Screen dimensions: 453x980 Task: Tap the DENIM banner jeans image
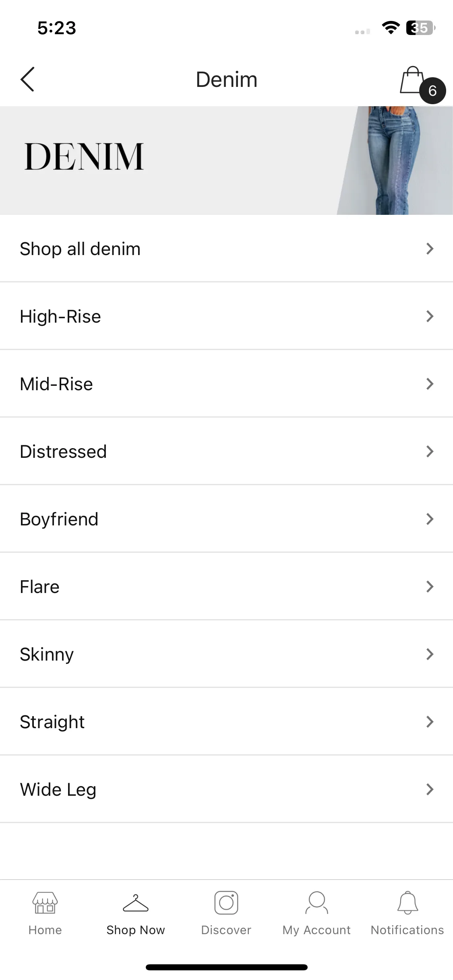(395, 160)
